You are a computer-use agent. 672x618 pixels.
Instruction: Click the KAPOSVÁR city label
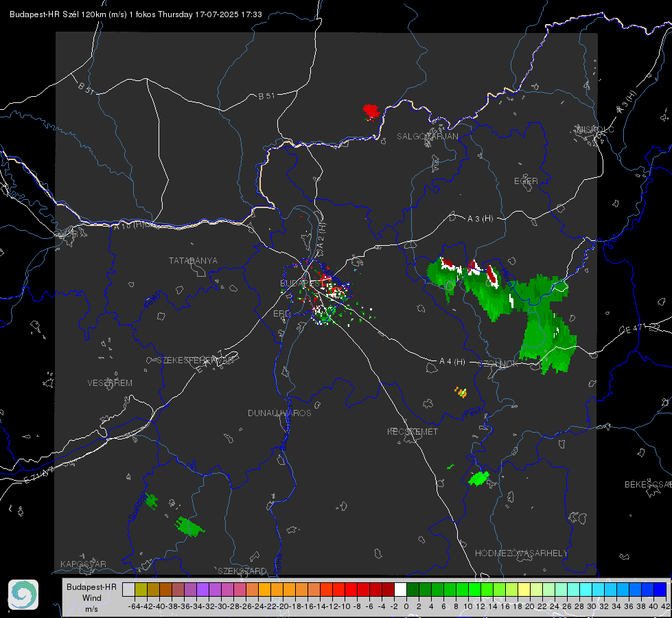[x=83, y=564]
